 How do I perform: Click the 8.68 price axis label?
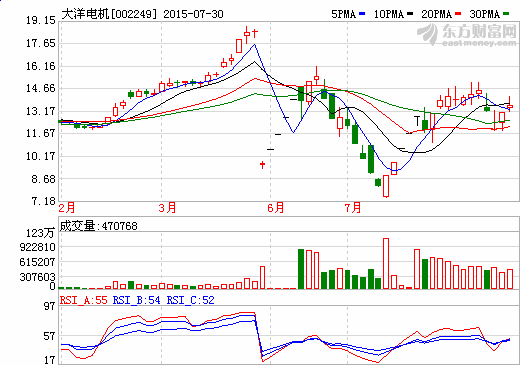click(x=44, y=179)
